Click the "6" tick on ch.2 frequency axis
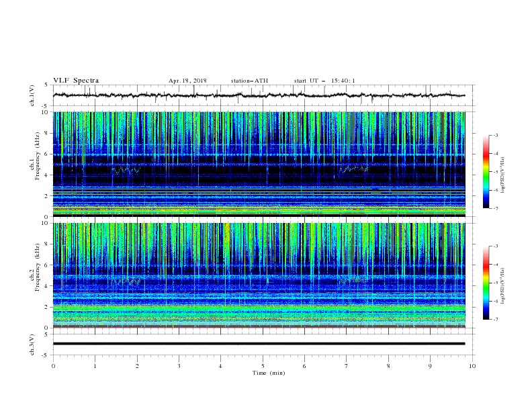This screenshot has height=411, width=532. 47,265
